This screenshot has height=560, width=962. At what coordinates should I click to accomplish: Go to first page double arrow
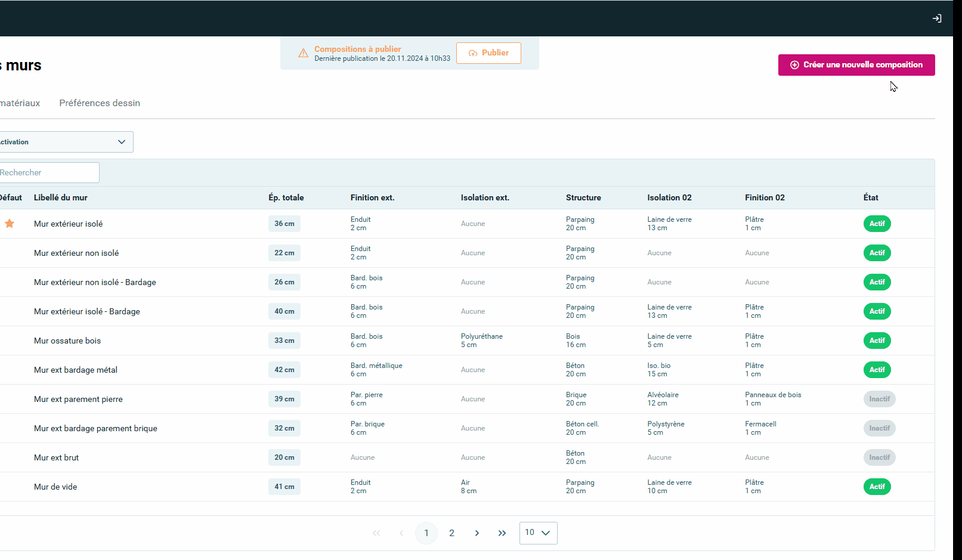pyautogui.click(x=376, y=533)
